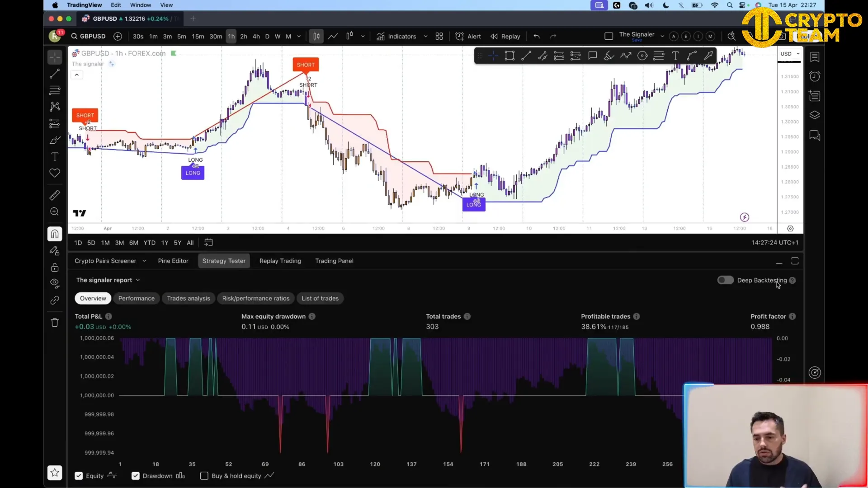This screenshot has width=868, height=488.
Task: Select the patterns drawing tool
Action: coord(55,107)
